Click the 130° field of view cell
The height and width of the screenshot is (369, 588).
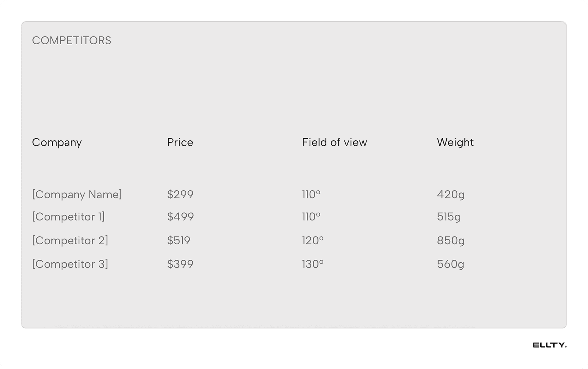313,264
